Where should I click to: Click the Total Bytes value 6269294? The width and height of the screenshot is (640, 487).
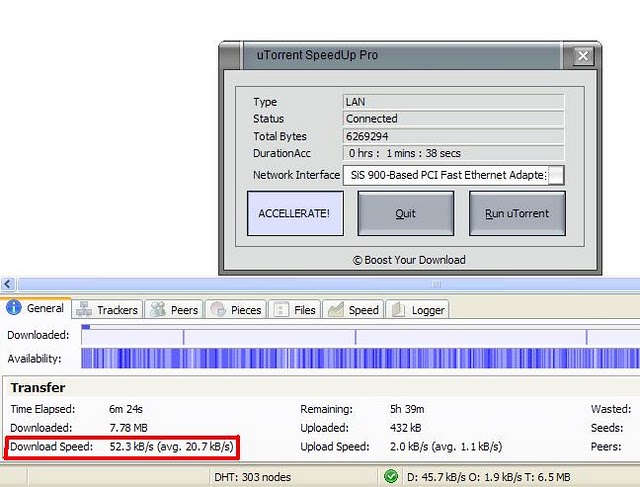pyautogui.click(x=453, y=136)
